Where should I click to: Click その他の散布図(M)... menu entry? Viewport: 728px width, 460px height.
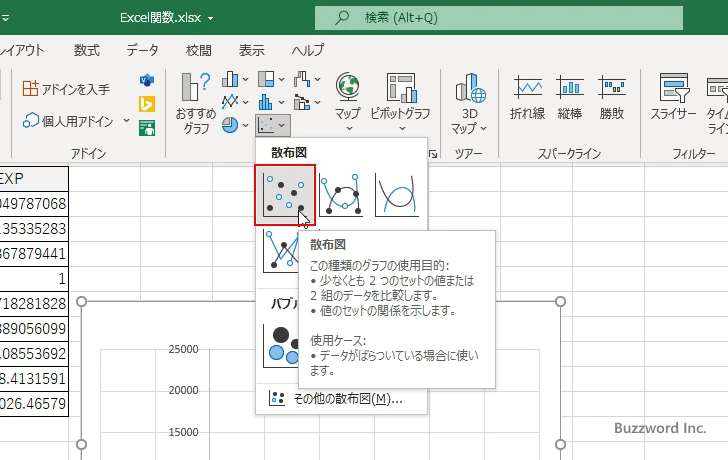(x=341, y=399)
